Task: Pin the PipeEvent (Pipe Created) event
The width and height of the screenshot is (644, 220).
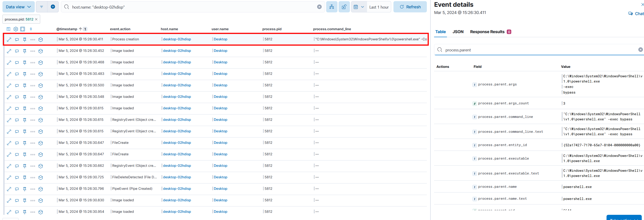Action: click(x=25, y=189)
